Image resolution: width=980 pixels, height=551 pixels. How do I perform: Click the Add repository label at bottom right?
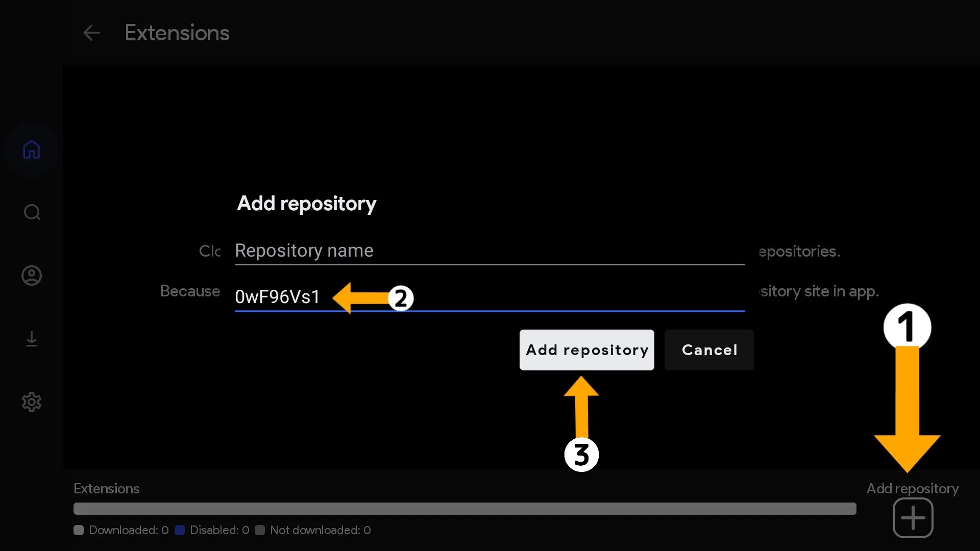point(912,488)
